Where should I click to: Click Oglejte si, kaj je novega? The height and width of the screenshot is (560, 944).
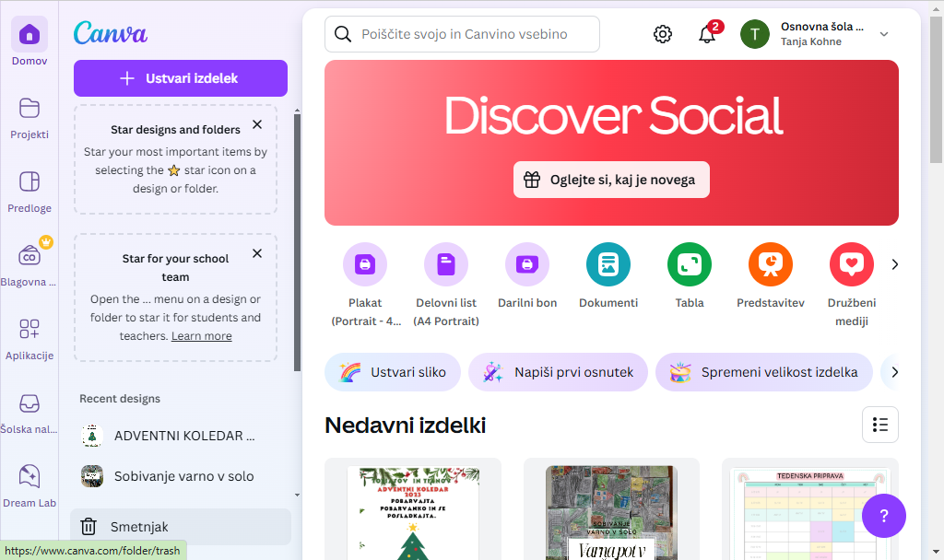pyautogui.click(x=611, y=180)
